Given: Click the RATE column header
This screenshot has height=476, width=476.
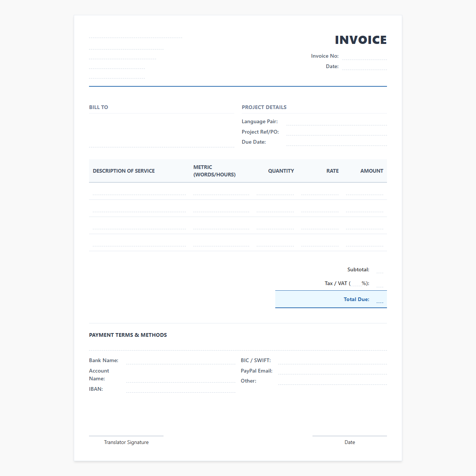Looking at the screenshot, I should click(333, 171).
